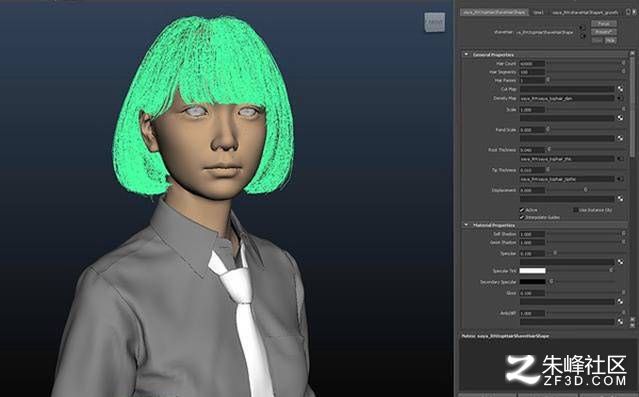Collapse the Material Properties section
Viewport: 639px width, 397px height.
466,225
